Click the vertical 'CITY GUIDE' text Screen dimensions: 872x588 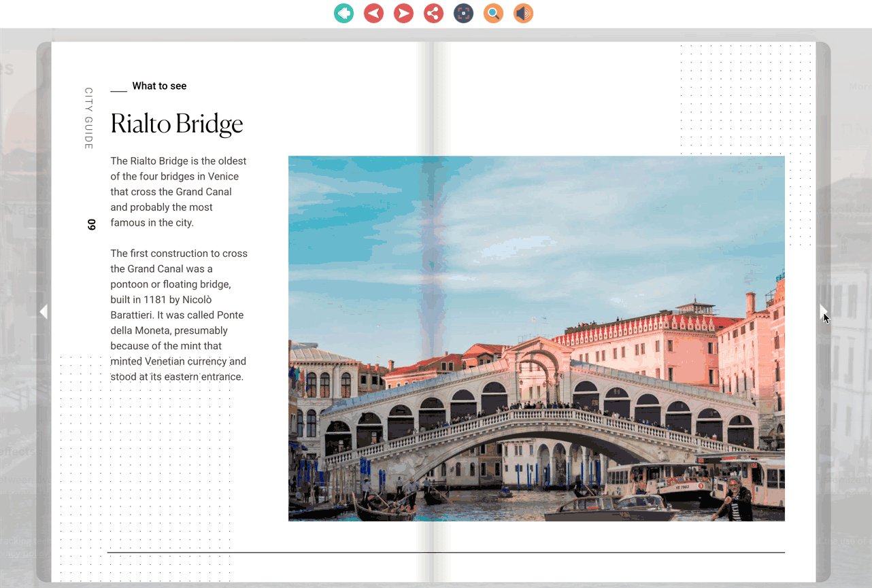pos(88,118)
